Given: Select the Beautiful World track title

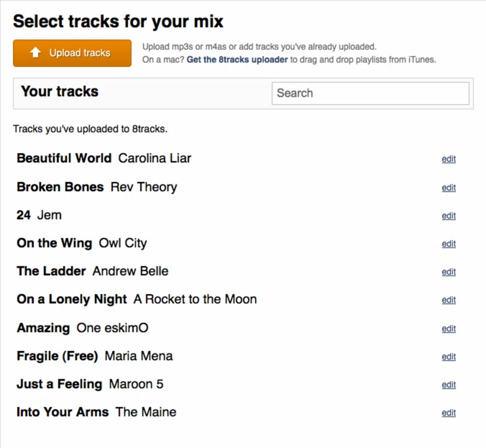Looking at the screenshot, I should pos(64,158).
